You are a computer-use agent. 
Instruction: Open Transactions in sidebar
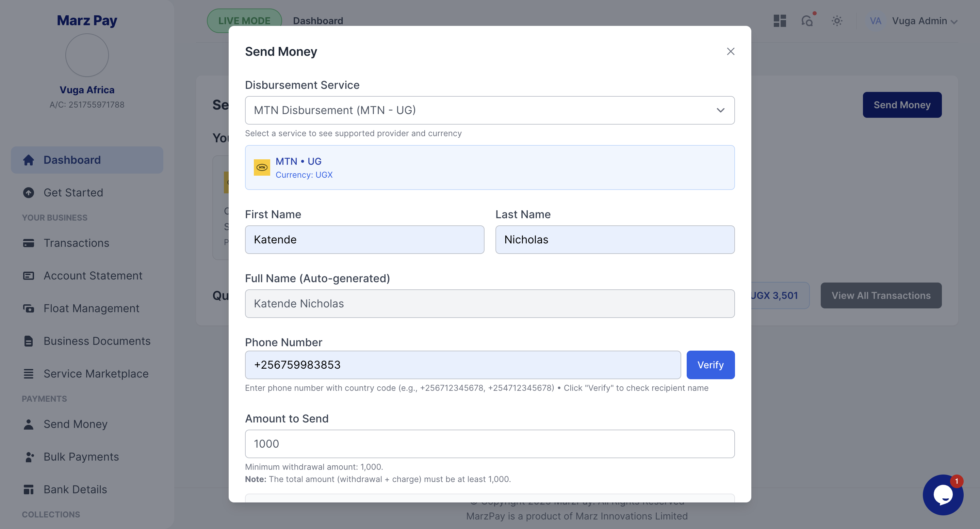pos(87,243)
